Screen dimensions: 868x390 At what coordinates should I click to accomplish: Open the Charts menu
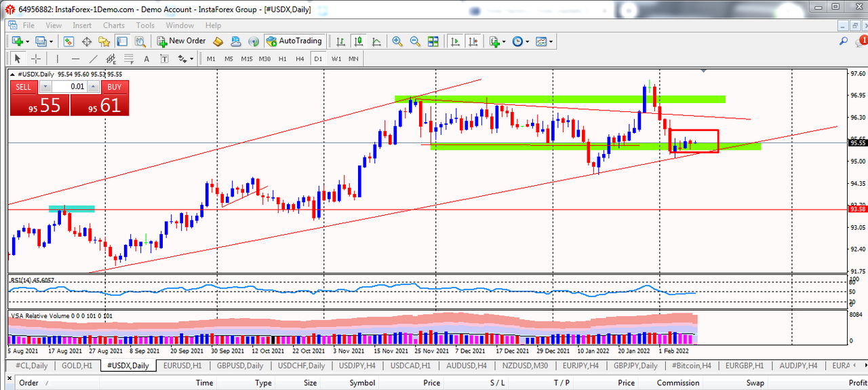click(x=113, y=25)
